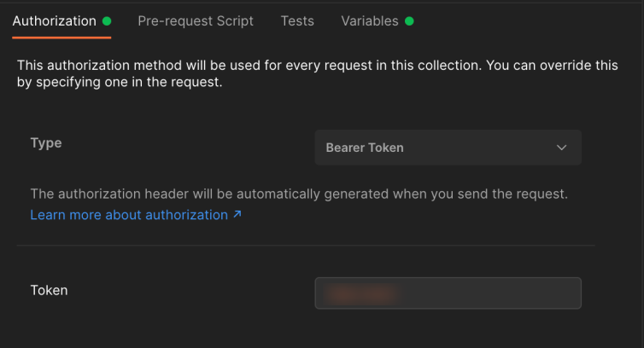The image size is (644, 348).
Task: Click the divider line above Token row
Action: [x=305, y=246]
